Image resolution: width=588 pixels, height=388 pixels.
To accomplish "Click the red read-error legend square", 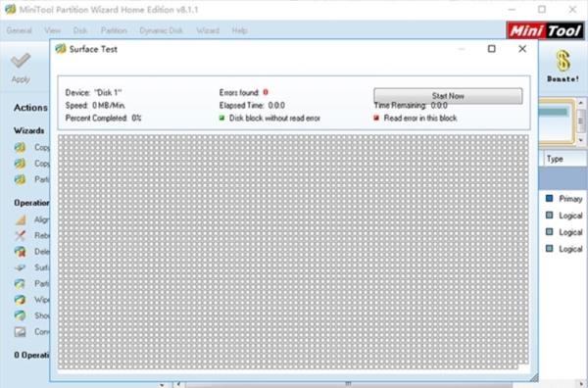I will coord(376,119).
